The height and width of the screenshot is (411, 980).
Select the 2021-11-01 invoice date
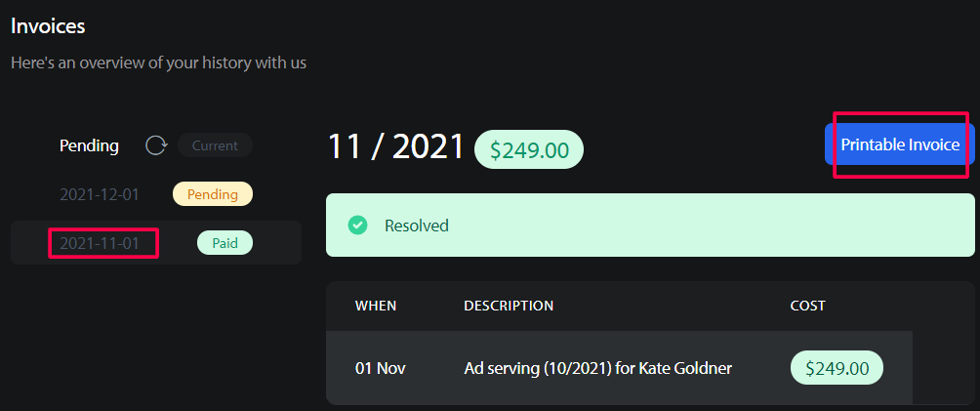click(100, 243)
